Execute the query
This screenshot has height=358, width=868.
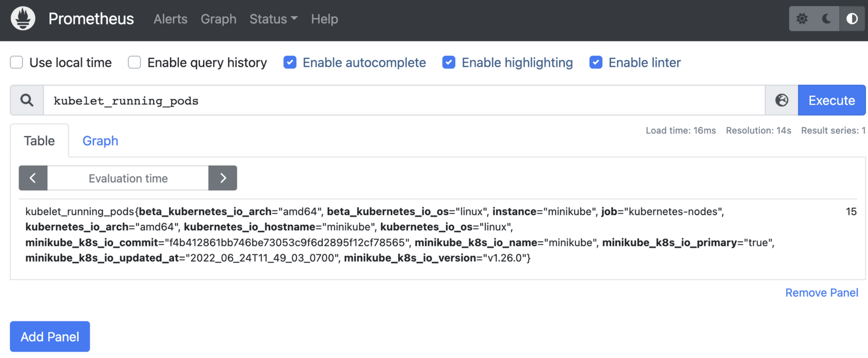pos(832,100)
